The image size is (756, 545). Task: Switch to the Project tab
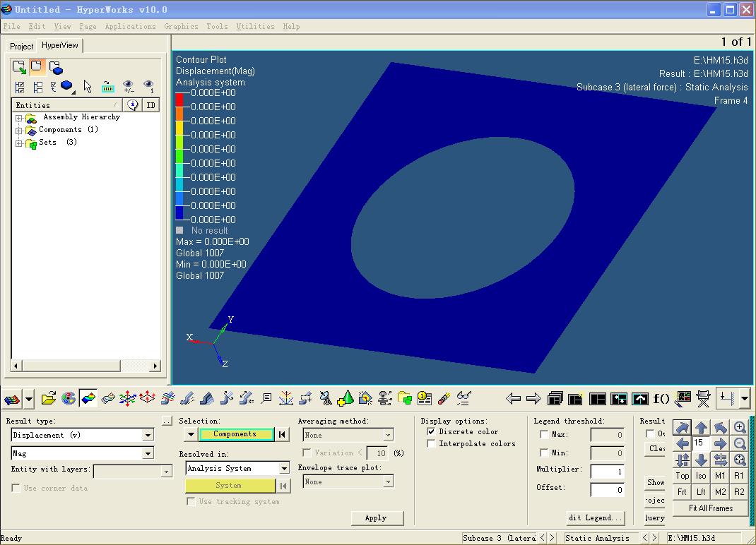pos(21,47)
